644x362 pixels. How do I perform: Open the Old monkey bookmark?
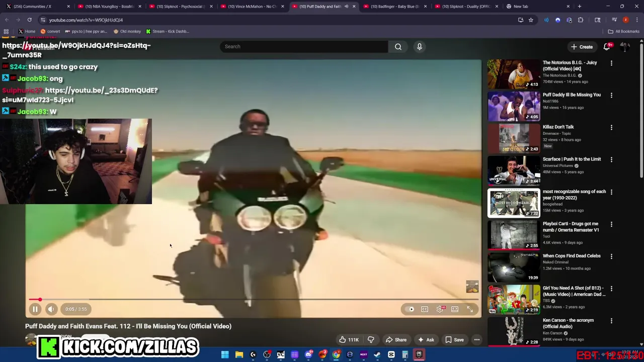(x=127, y=31)
